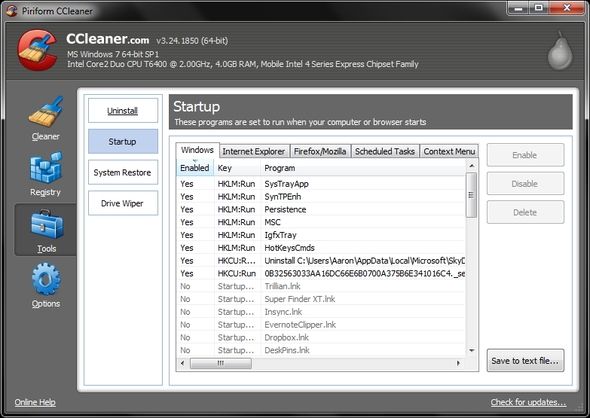Click the horizontal scrollbar thumb
Viewport: 590px width, 418px height.
pyautogui.click(x=221, y=363)
